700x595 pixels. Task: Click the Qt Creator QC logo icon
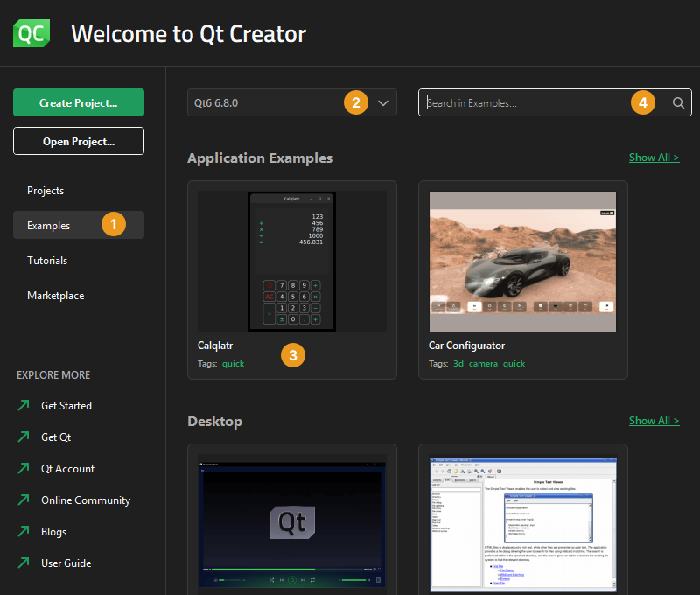[31, 33]
